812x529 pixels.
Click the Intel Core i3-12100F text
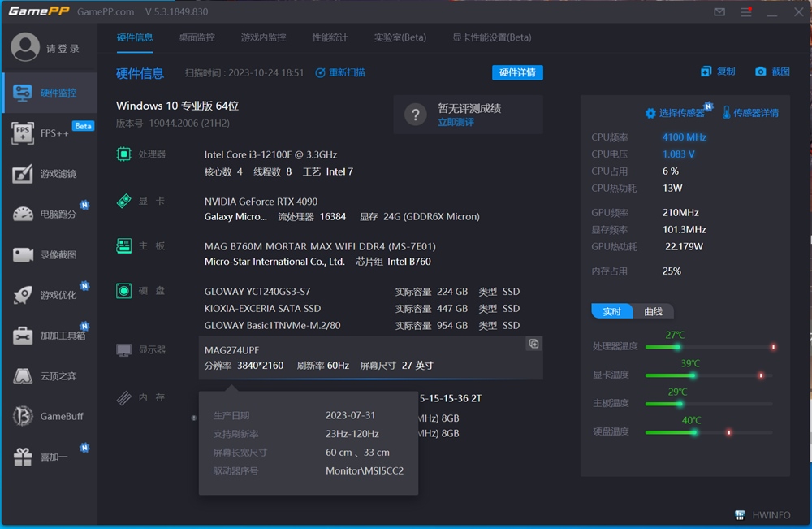[x=270, y=154]
